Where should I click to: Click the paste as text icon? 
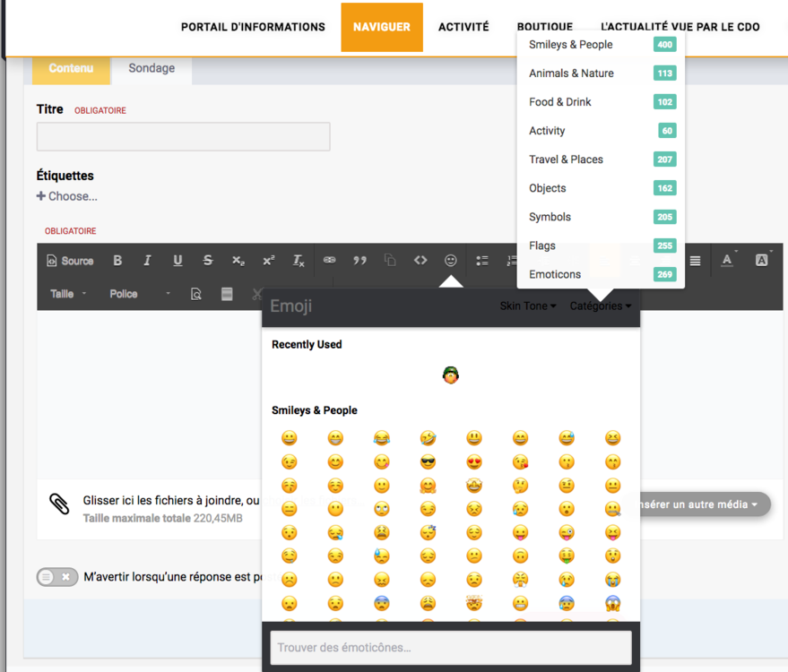click(390, 260)
